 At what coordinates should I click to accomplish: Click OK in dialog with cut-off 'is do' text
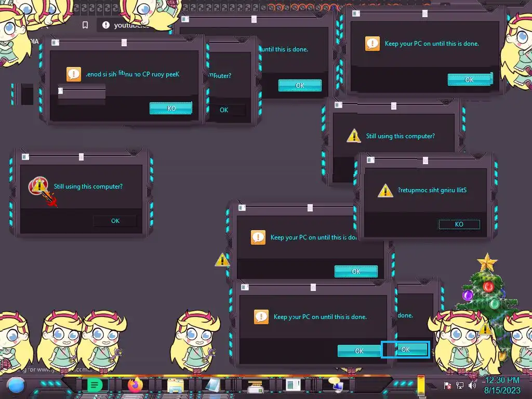[356, 271]
